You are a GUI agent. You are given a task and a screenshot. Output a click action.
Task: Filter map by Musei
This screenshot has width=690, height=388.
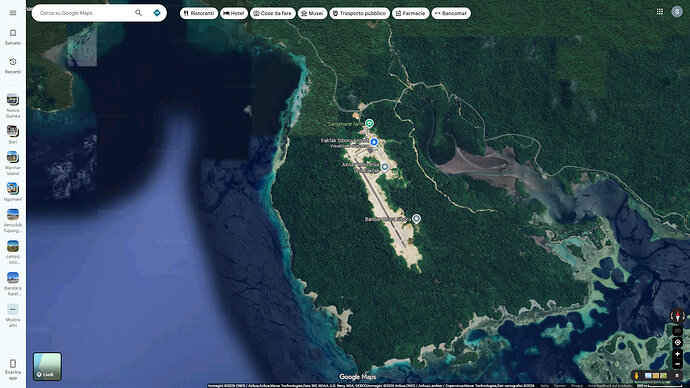pyautogui.click(x=312, y=13)
